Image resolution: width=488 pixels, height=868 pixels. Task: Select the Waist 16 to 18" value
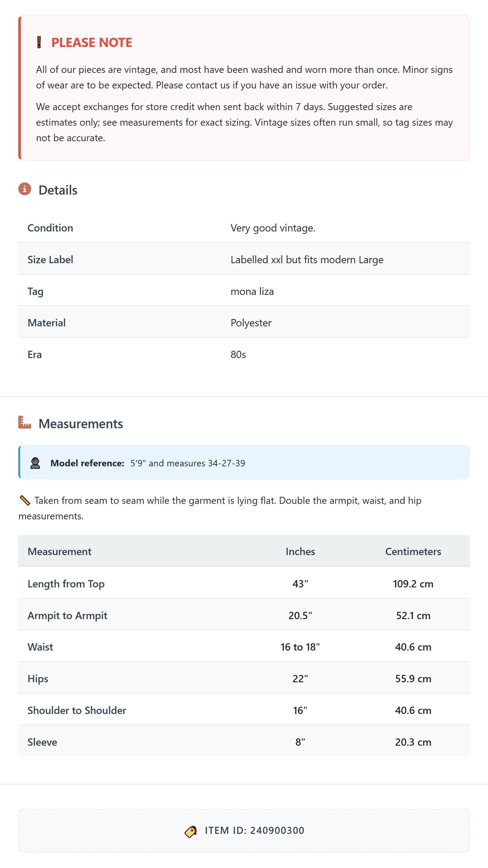pos(300,647)
